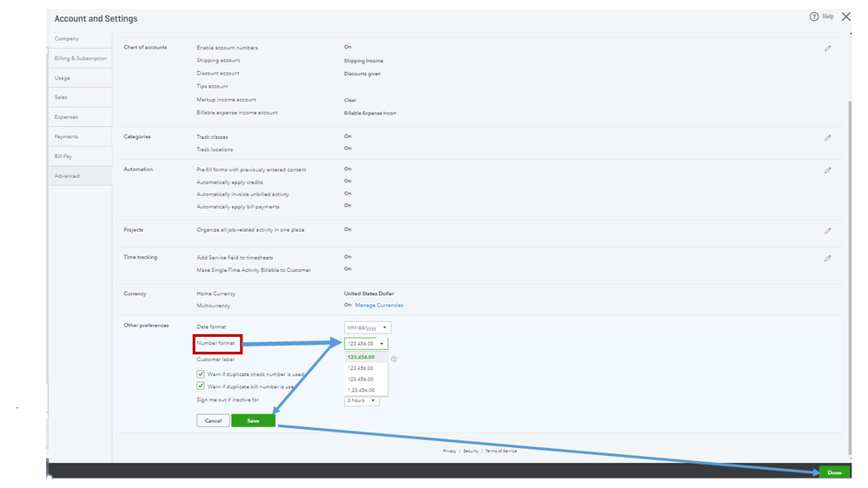The height and width of the screenshot is (488, 868).
Task: Close the Account and Settings window
Action: tap(846, 16)
